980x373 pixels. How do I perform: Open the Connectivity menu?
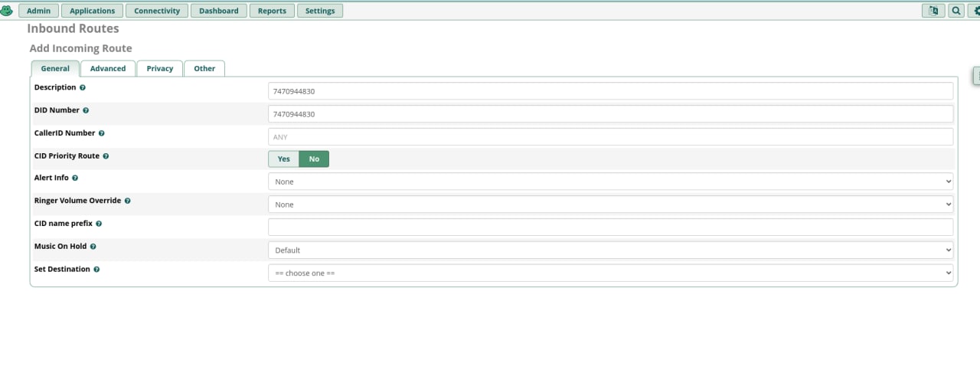(157, 11)
